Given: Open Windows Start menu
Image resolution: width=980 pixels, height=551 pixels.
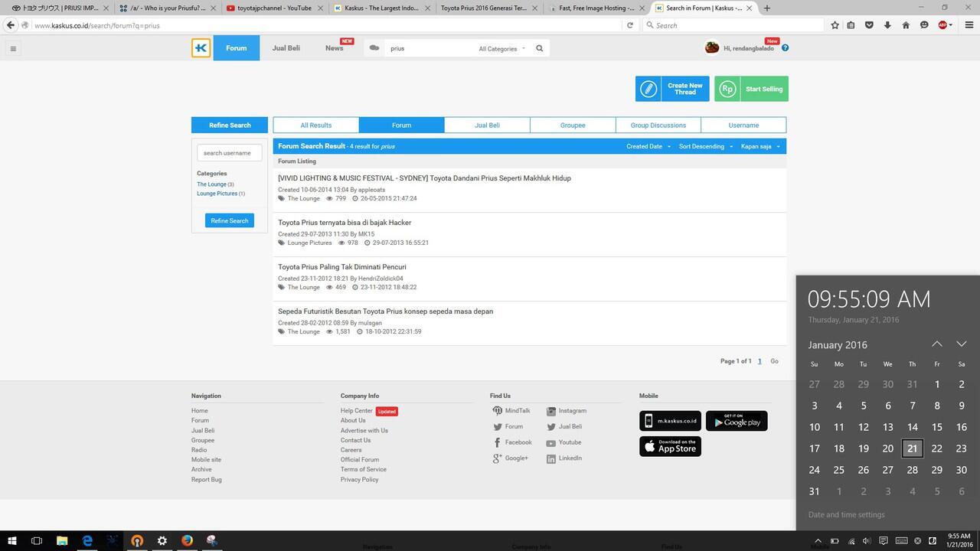Looking at the screenshot, I should 12,540.
